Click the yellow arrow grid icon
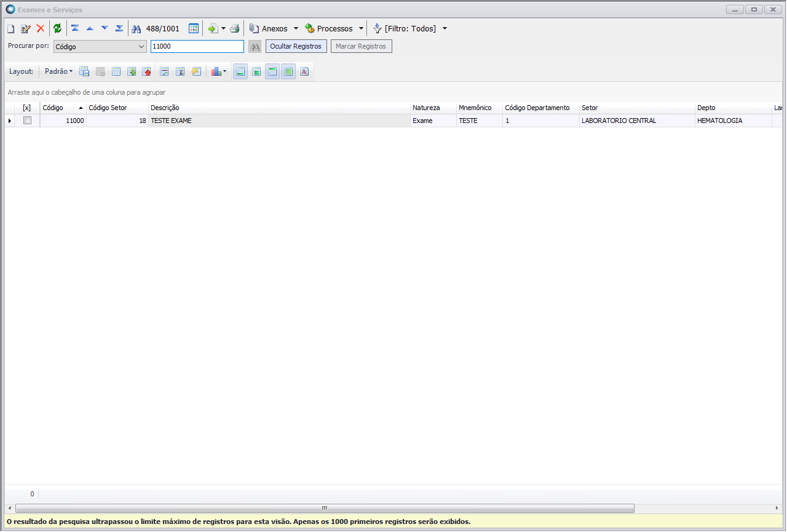The image size is (787, 532). (x=196, y=71)
